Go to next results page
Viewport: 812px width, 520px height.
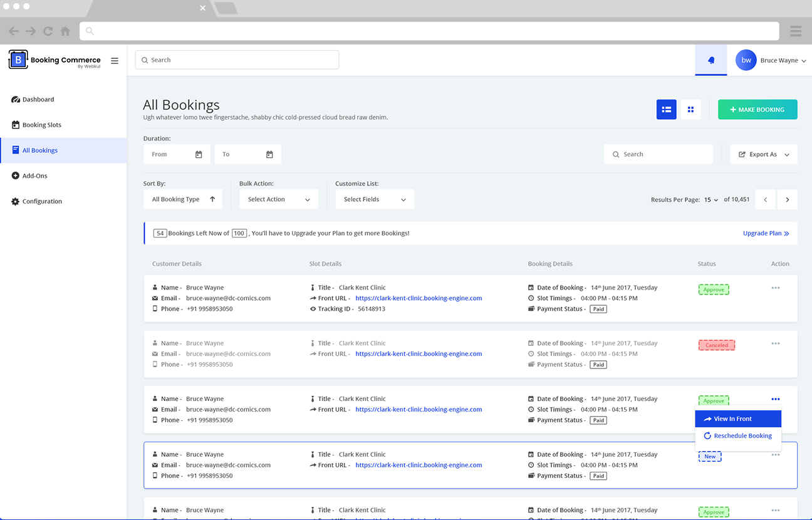click(788, 199)
